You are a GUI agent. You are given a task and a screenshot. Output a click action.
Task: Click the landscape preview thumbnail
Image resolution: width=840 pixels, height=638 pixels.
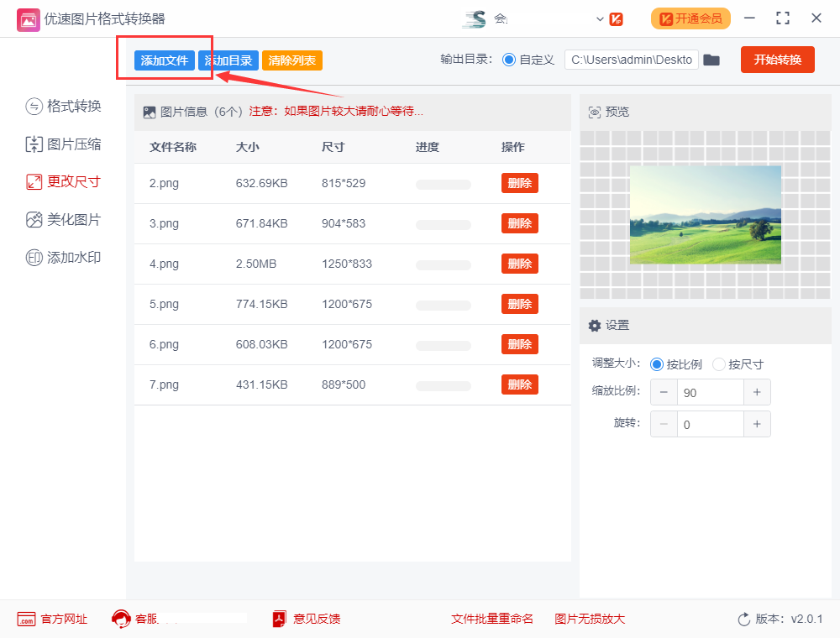(706, 215)
